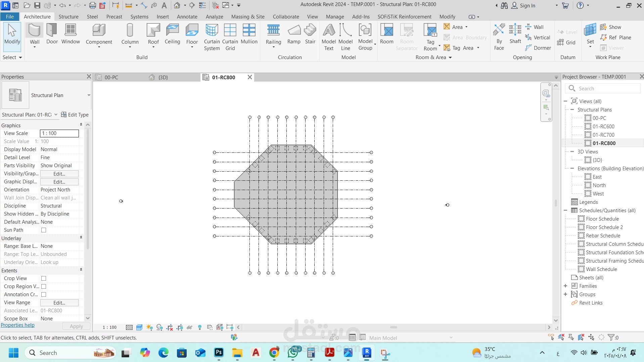Screen dimensions: 644x362
Task: Select the Grid datum tool
Action: 566,42
